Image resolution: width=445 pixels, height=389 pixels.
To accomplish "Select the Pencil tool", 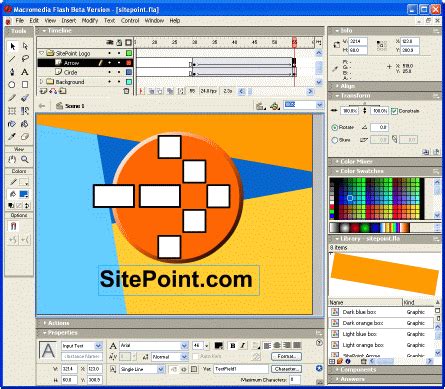I will click(12, 98).
